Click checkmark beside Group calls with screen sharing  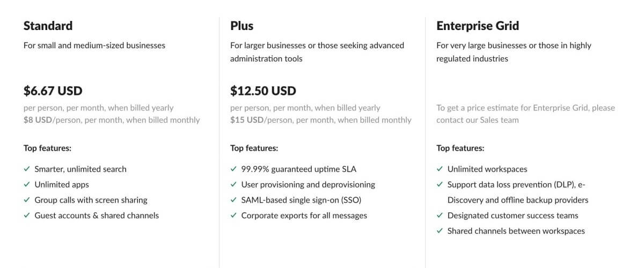click(x=27, y=200)
